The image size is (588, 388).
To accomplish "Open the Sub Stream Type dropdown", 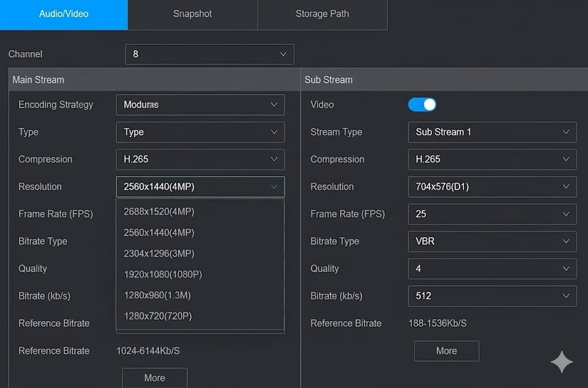I will [492, 132].
